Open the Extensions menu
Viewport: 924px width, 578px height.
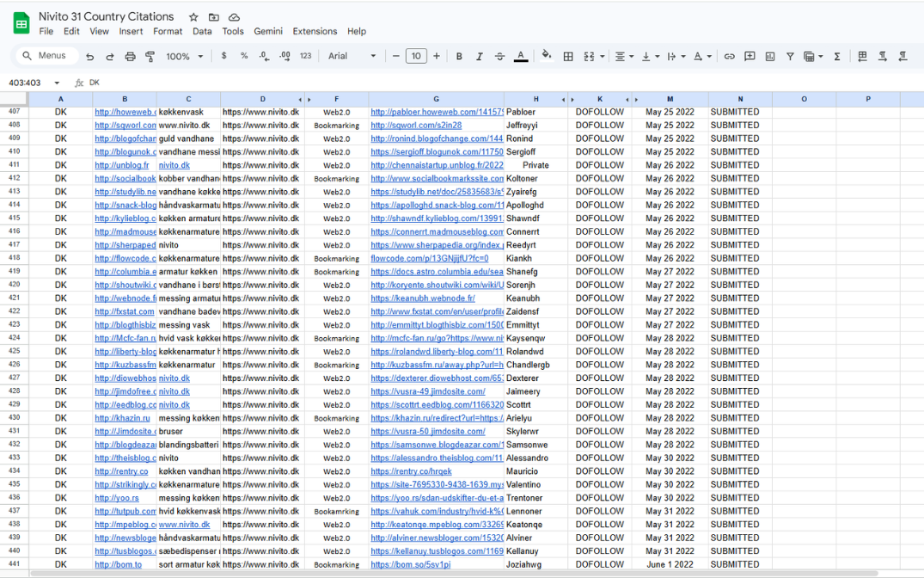click(x=315, y=32)
